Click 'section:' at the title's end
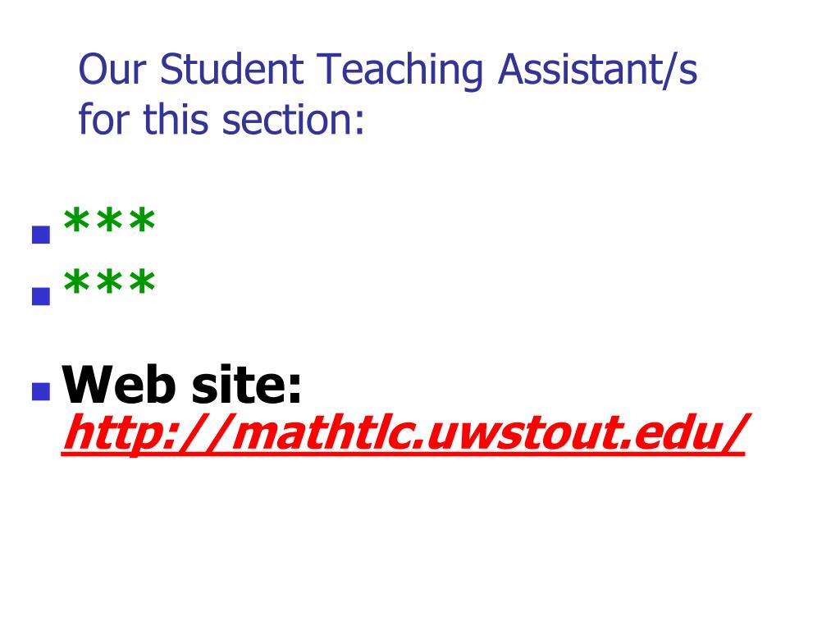 tap(293, 119)
